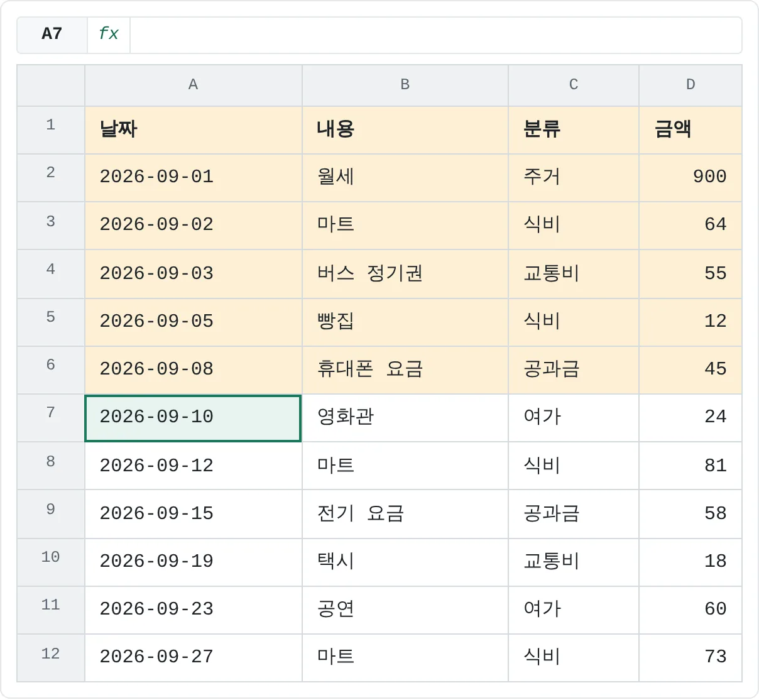Select the amount cell 58
The height and width of the screenshot is (700, 759).
point(691,514)
